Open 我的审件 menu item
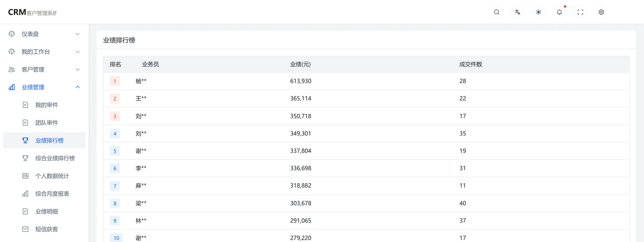 pos(44,105)
